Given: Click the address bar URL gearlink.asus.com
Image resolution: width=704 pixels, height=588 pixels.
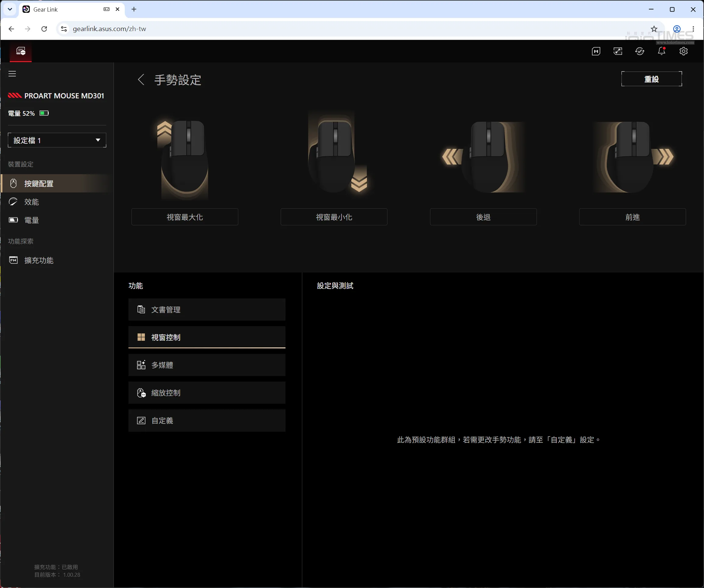Looking at the screenshot, I should [x=109, y=29].
